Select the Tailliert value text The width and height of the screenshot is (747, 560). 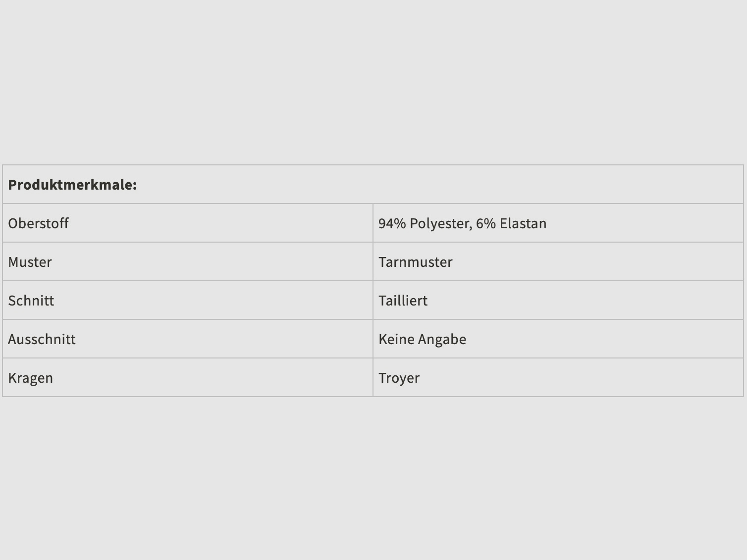tap(403, 301)
